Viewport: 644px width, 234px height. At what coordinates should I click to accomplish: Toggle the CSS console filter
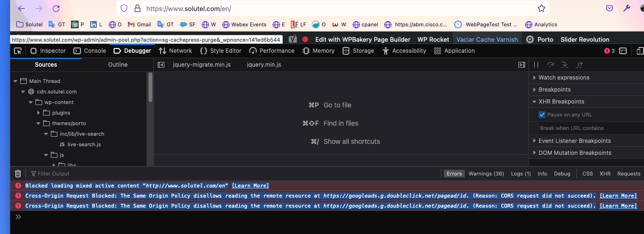coord(587,174)
